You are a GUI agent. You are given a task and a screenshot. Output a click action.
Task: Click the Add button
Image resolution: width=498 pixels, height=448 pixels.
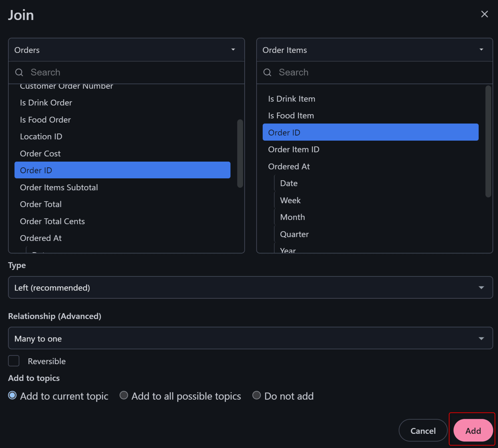pyautogui.click(x=473, y=430)
